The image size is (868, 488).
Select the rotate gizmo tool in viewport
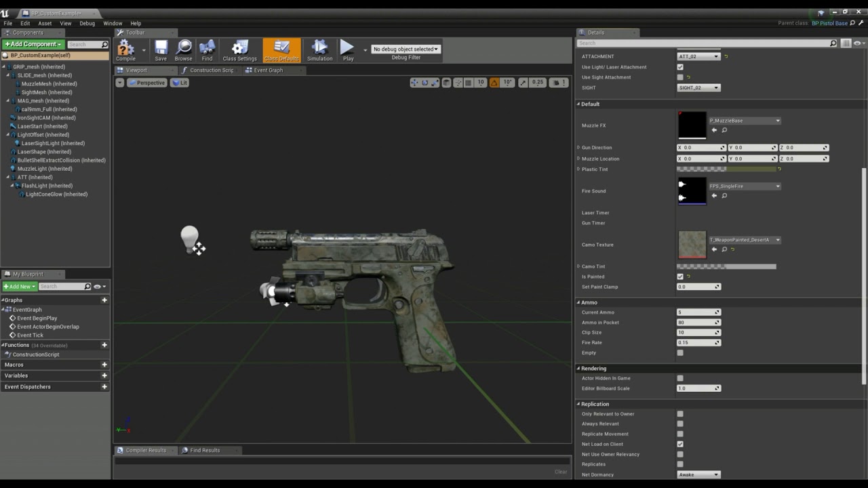[x=425, y=83]
